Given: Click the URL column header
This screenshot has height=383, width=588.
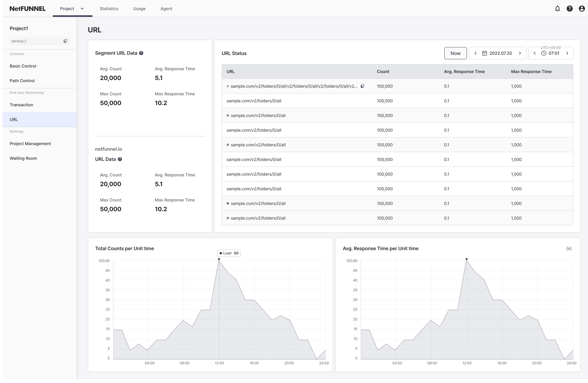Looking at the screenshot, I should tap(230, 71).
